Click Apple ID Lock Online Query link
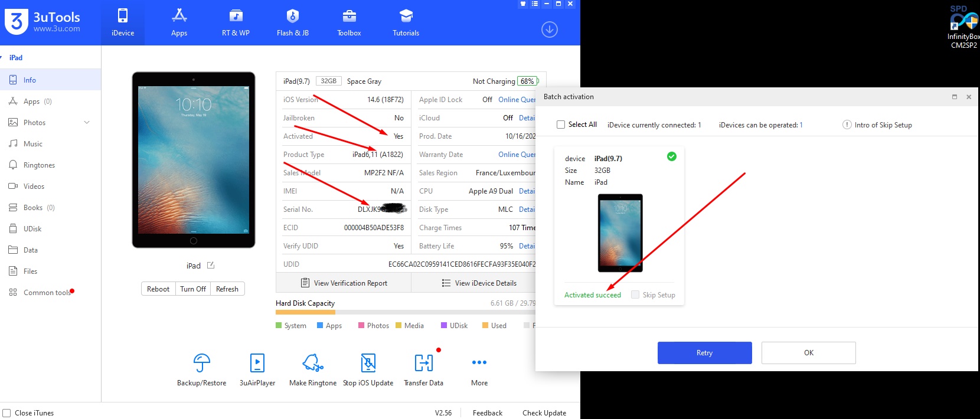This screenshot has height=419, width=980. tap(517, 100)
